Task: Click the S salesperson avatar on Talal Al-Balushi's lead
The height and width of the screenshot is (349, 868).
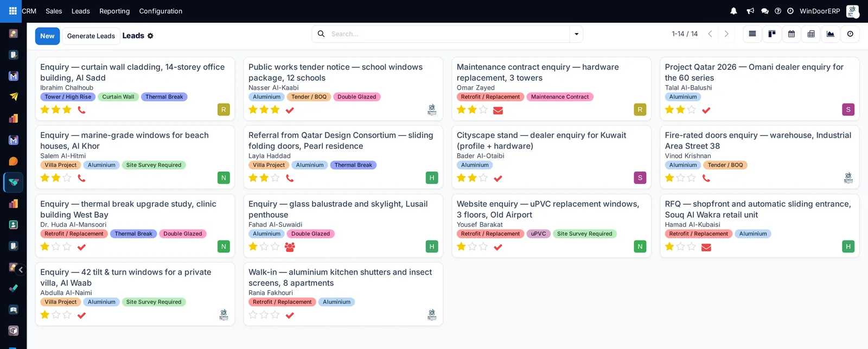Action: pos(848,110)
